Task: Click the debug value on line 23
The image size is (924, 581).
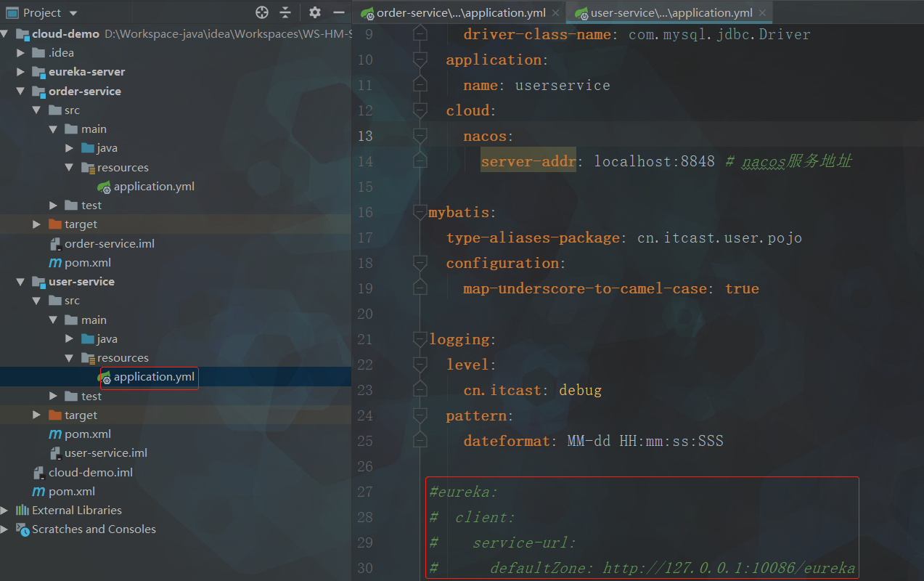Action: point(581,390)
